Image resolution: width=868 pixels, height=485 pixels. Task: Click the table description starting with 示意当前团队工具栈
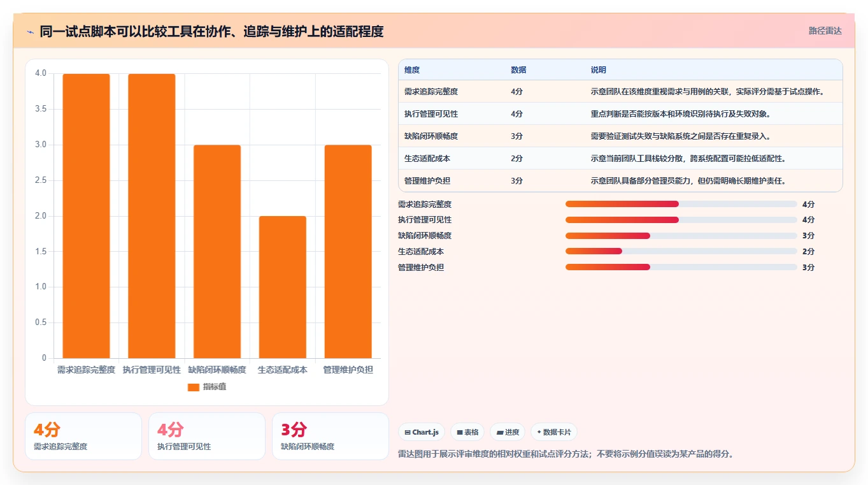coord(688,159)
